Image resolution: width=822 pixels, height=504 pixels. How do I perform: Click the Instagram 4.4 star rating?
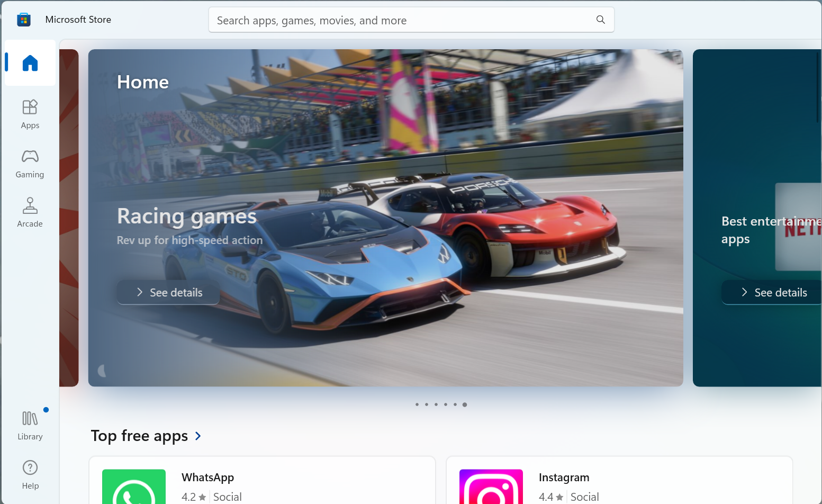tap(551, 497)
